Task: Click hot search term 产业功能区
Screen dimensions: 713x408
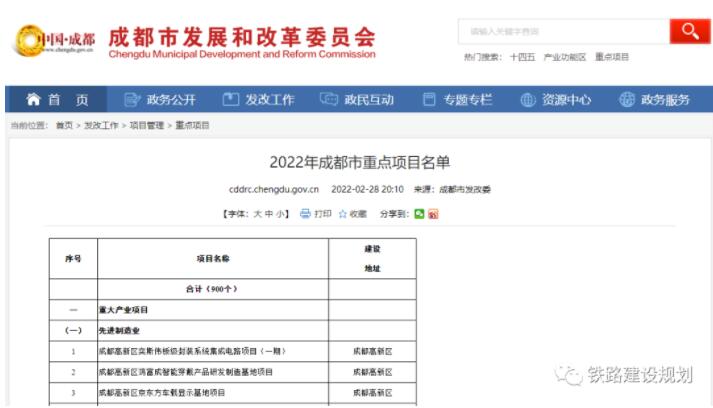Action: pyautogui.click(x=565, y=57)
